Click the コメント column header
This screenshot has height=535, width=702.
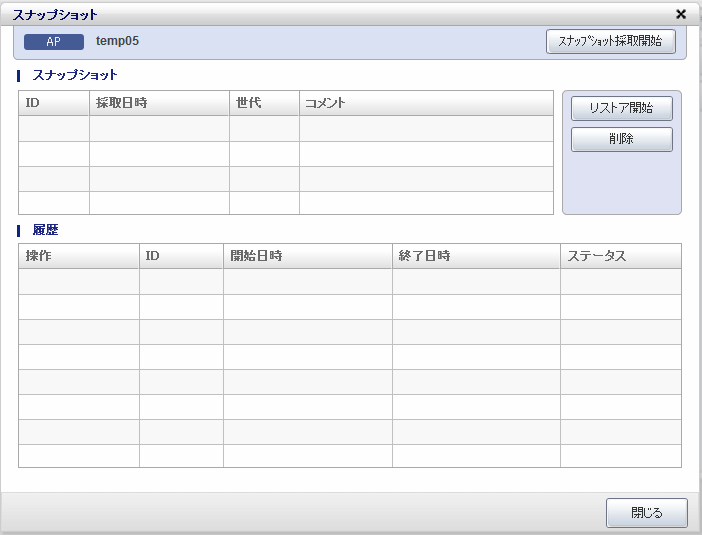[426, 103]
